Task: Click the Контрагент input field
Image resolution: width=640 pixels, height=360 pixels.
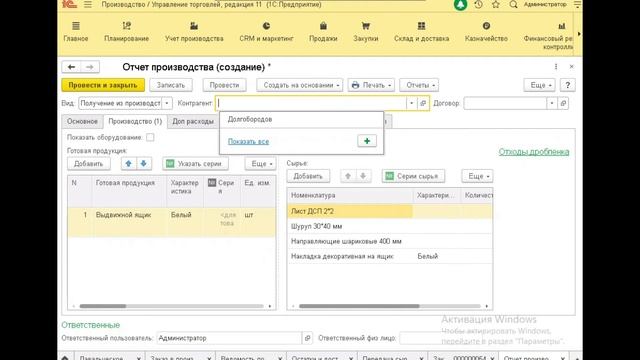Action: [312, 103]
